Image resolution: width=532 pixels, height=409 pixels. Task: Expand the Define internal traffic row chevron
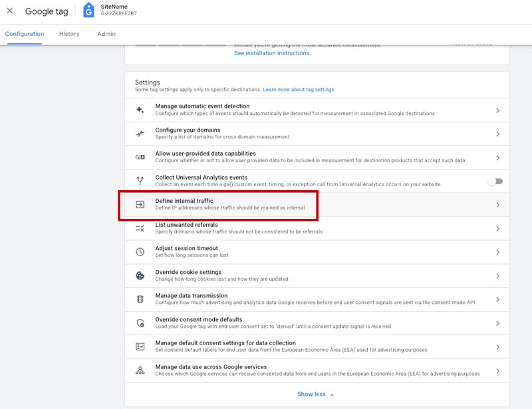498,205
